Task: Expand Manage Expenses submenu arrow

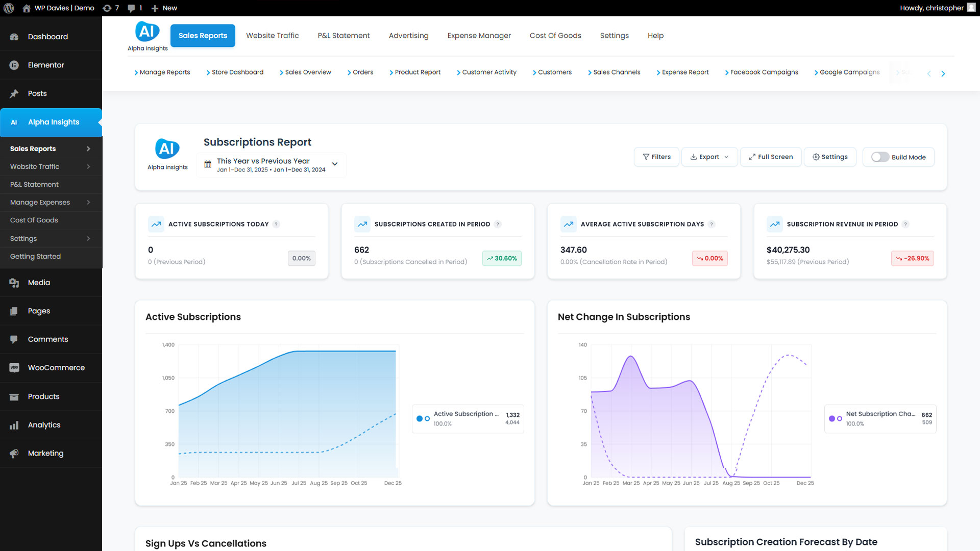Action: click(x=88, y=203)
